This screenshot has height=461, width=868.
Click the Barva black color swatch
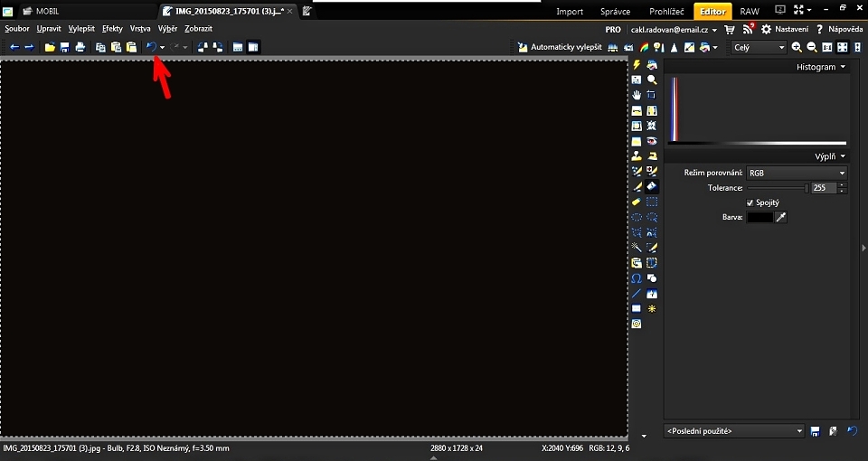coord(759,217)
